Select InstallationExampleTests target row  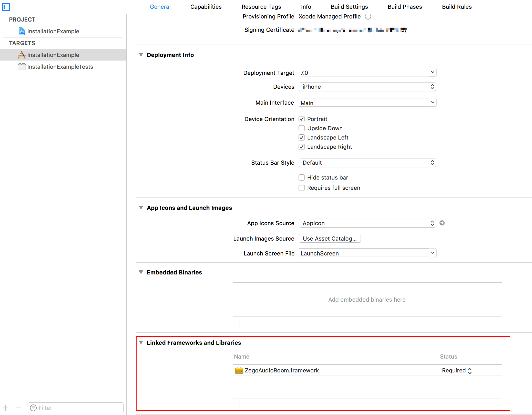pyautogui.click(x=63, y=67)
